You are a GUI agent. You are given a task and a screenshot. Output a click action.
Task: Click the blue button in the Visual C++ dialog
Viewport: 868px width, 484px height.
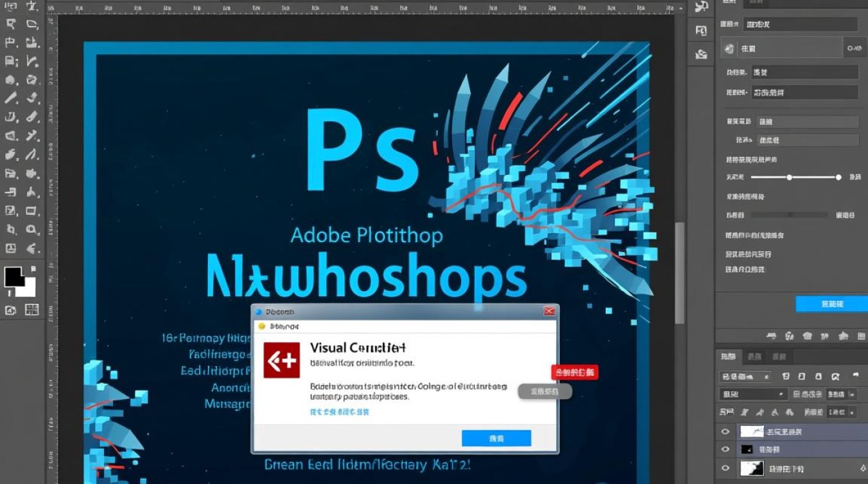click(x=496, y=438)
